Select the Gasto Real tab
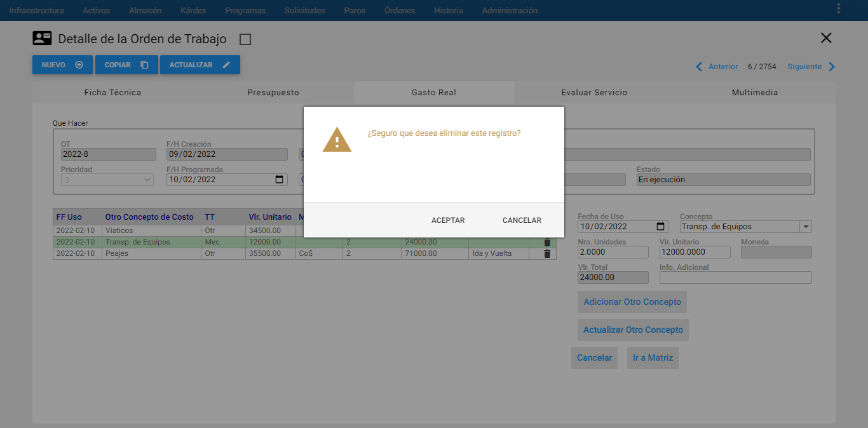 (x=434, y=92)
